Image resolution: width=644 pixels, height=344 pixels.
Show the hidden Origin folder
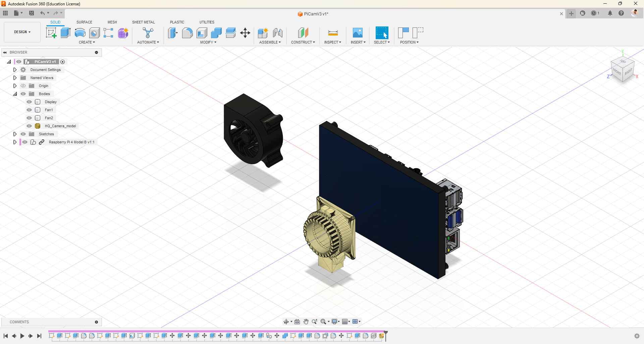23,86
